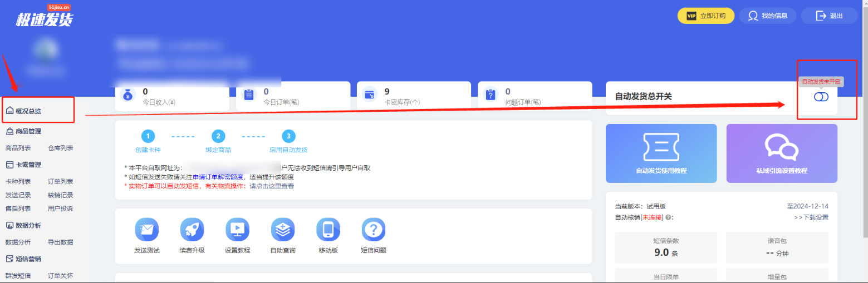Open 用户投诉 in sidebar
868x283 pixels.
(x=60, y=208)
